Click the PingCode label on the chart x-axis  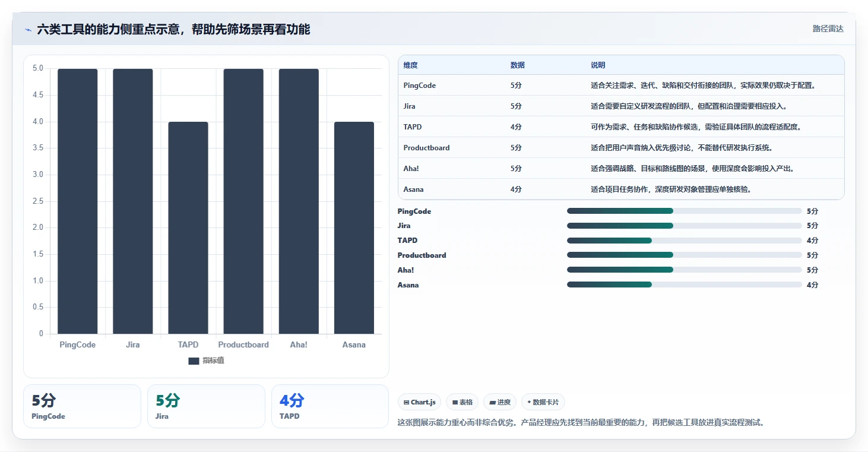(x=77, y=344)
